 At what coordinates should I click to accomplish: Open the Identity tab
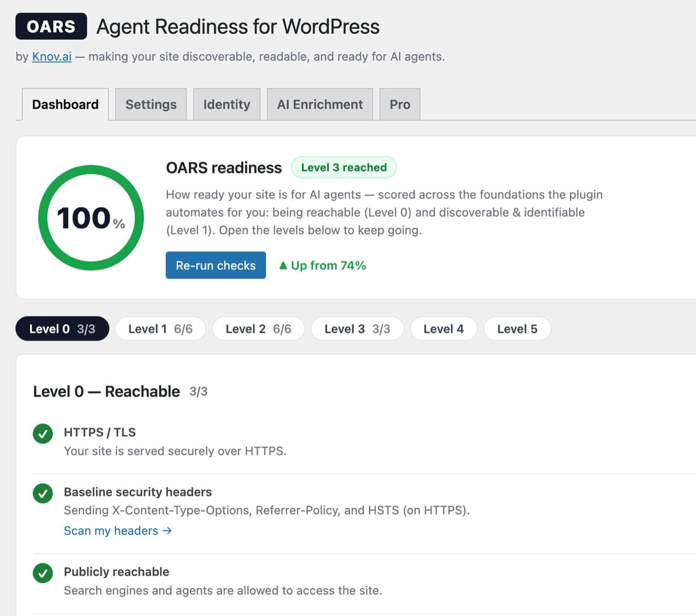[226, 104]
